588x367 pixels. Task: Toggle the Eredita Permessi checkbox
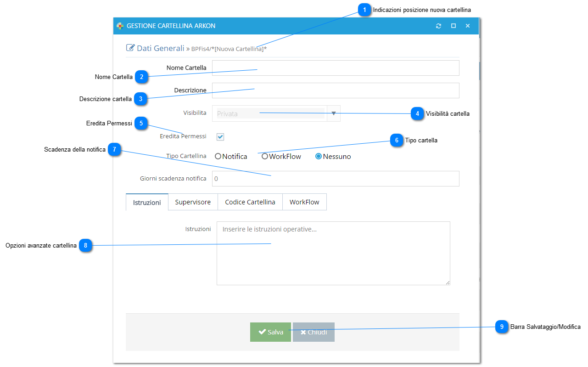tap(220, 136)
